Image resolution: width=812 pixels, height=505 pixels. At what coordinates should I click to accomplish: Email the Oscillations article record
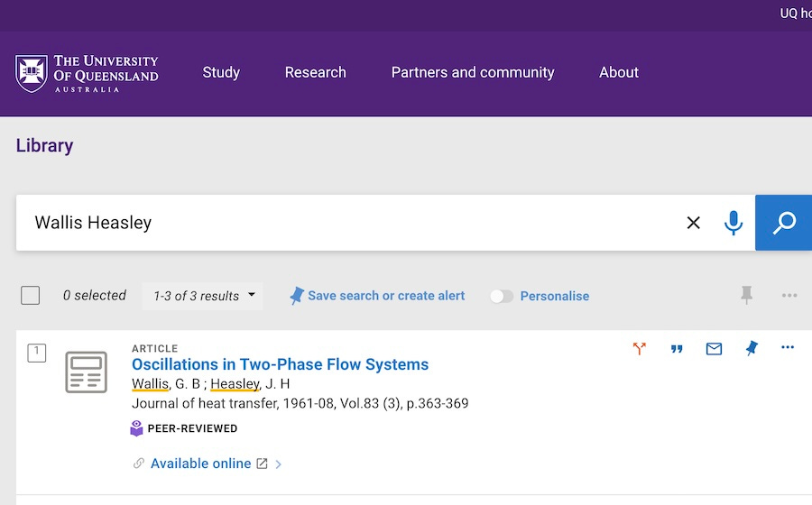(x=715, y=349)
